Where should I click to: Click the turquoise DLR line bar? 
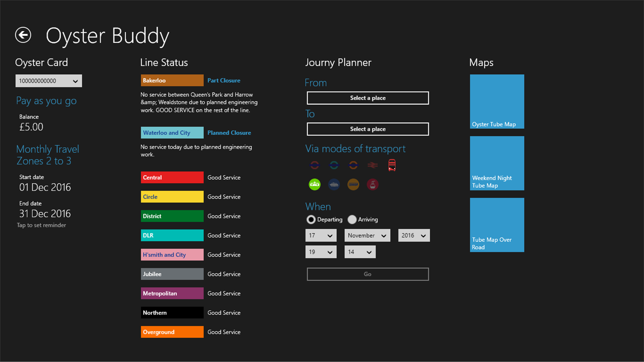tap(172, 236)
